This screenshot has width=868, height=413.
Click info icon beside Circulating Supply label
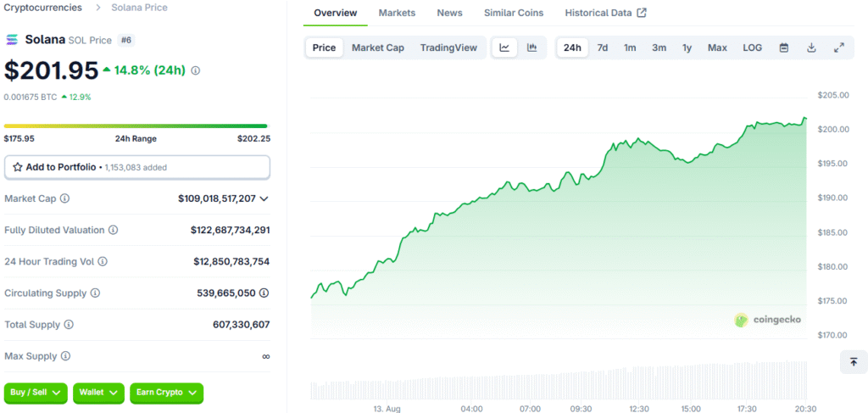[95, 293]
